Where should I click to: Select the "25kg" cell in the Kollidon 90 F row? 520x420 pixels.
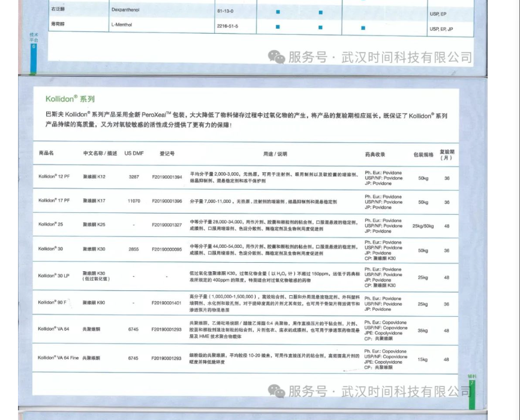pyautogui.click(x=423, y=304)
